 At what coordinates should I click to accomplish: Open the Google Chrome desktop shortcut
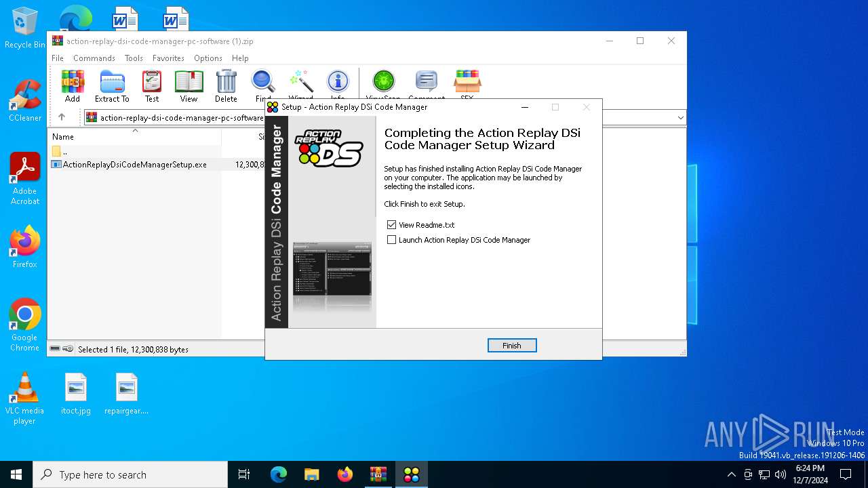[x=25, y=325]
